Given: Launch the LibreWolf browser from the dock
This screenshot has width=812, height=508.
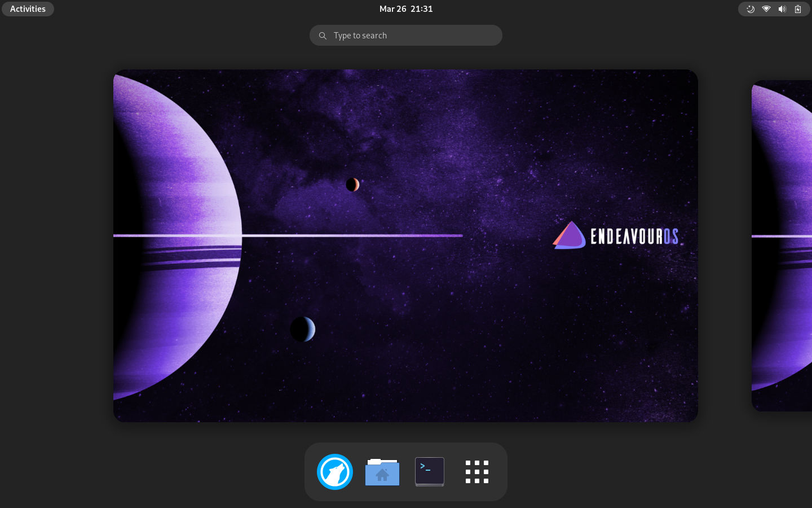Looking at the screenshot, I should pos(335,472).
